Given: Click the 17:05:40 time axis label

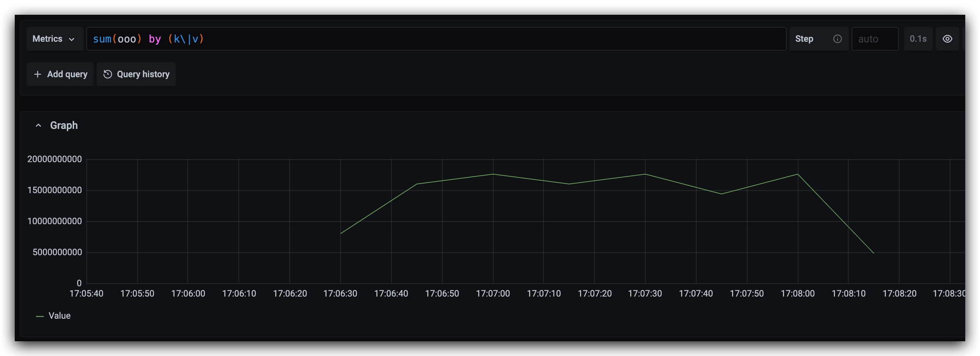Looking at the screenshot, I should (x=86, y=294).
